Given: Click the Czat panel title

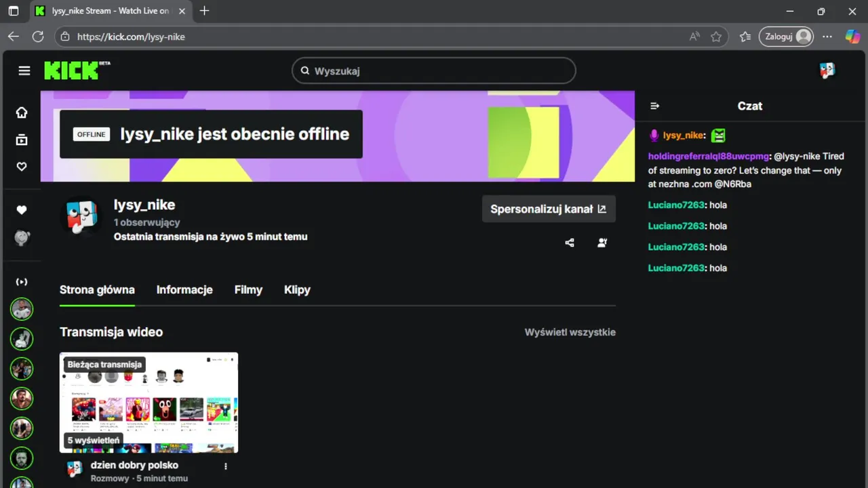Looking at the screenshot, I should click(x=750, y=106).
